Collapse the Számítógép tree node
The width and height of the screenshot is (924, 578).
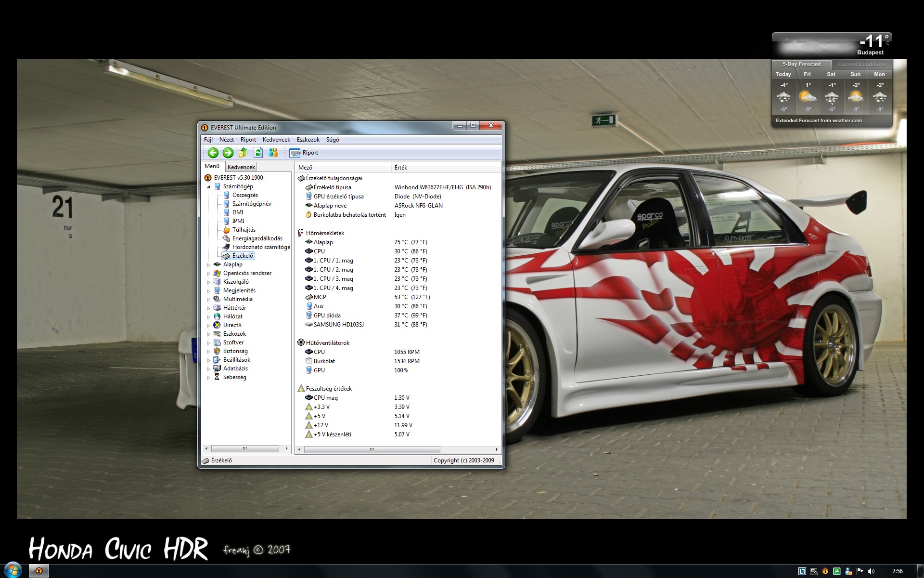click(x=209, y=187)
